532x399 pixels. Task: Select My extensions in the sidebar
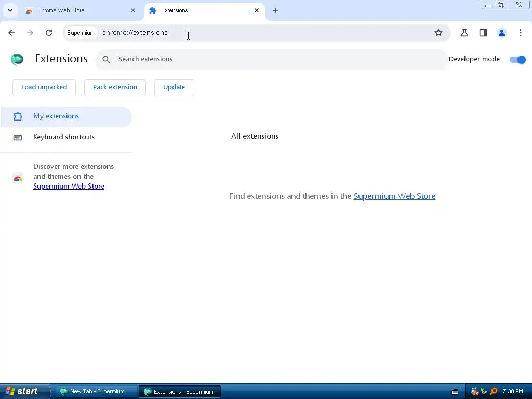(66, 116)
